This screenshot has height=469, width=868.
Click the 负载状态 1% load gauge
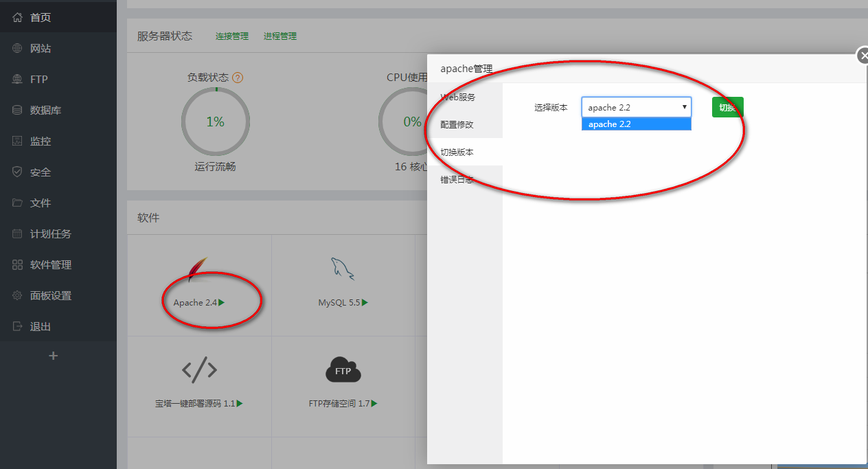(216, 122)
